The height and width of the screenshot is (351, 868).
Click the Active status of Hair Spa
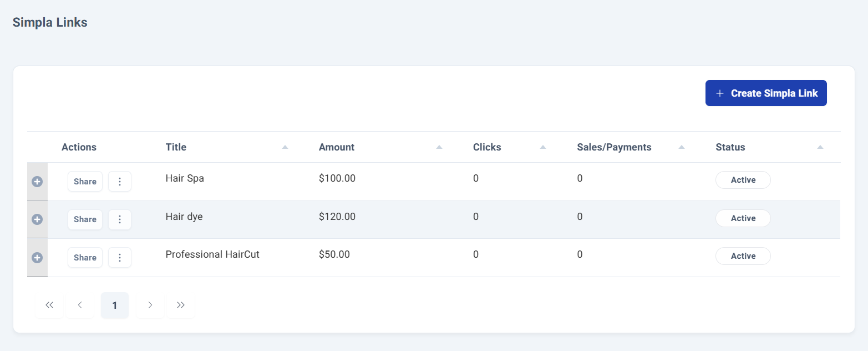(x=743, y=180)
